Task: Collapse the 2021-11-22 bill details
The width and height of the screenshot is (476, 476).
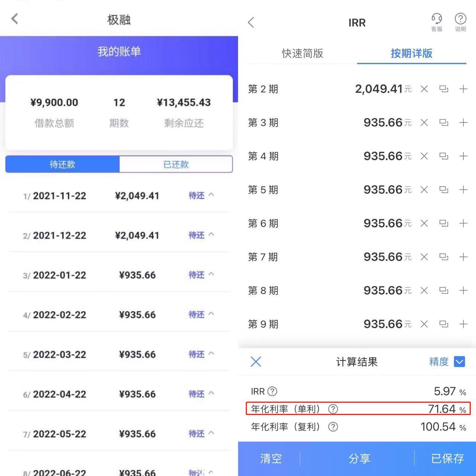Action: click(x=211, y=195)
